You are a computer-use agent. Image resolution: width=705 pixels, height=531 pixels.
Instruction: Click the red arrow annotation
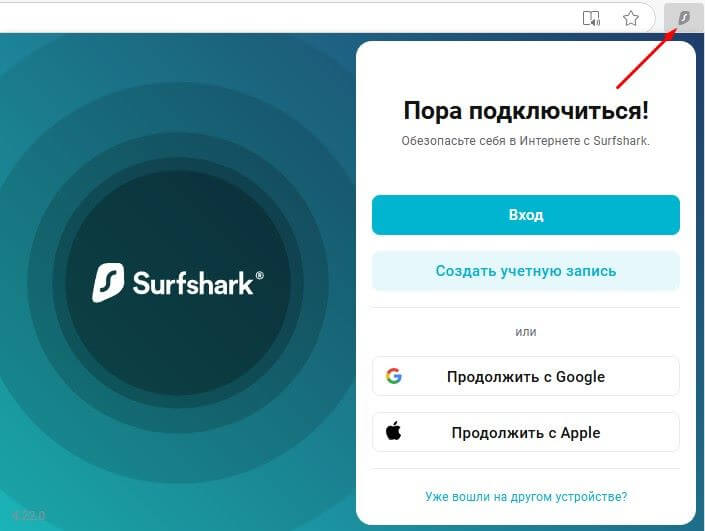(647, 58)
